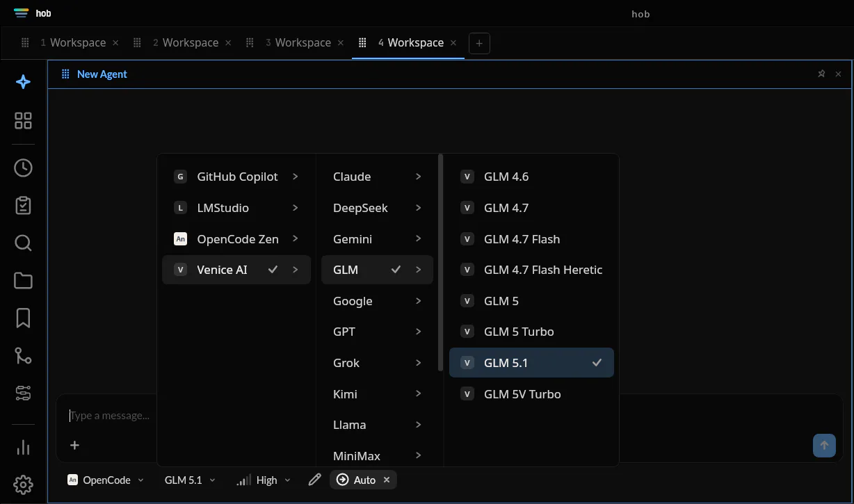The width and height of the screenshot is (854, 504).
Task: Choose the GLM 5 model
Action: tap(531, 301)
